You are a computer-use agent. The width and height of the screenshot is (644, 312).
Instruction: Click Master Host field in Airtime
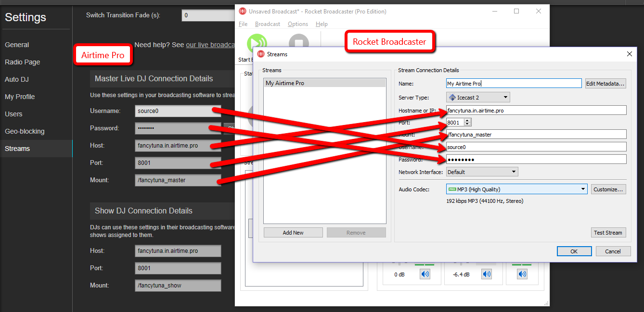tap(178, 146)
